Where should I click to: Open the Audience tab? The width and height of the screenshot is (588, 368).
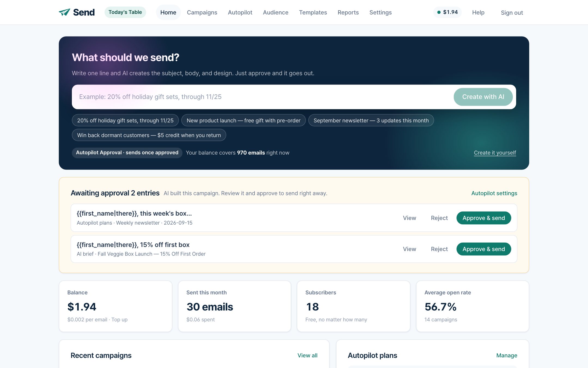pos(275,12)
